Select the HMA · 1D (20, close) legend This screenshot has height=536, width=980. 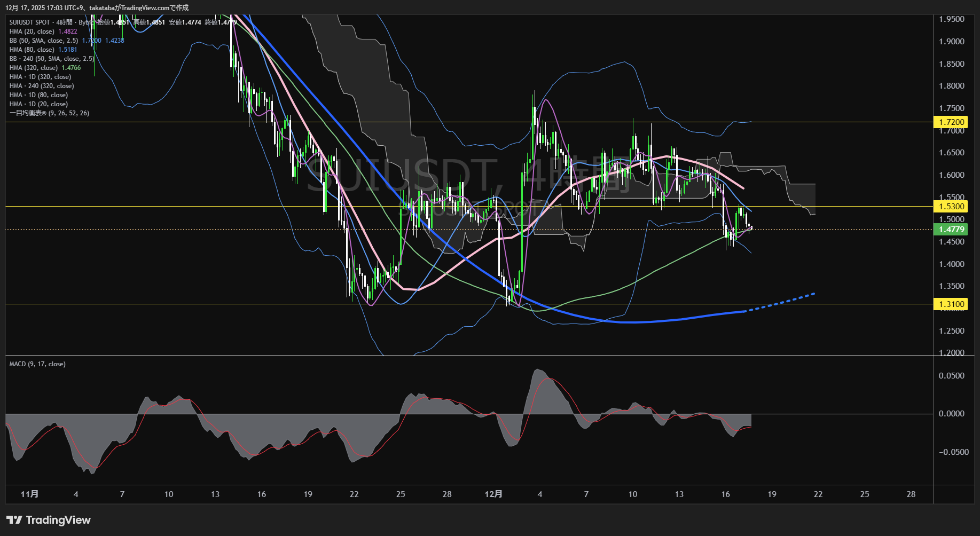(38, 104)
